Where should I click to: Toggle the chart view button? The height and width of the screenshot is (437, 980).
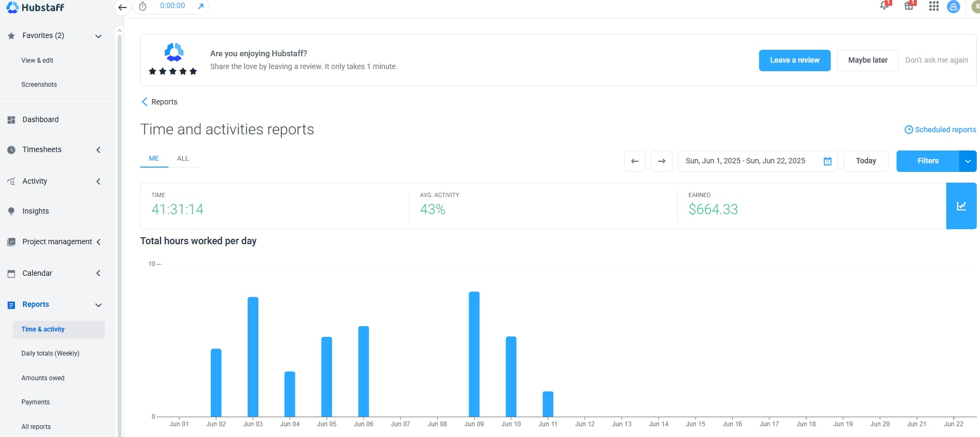tap(961, 206)
